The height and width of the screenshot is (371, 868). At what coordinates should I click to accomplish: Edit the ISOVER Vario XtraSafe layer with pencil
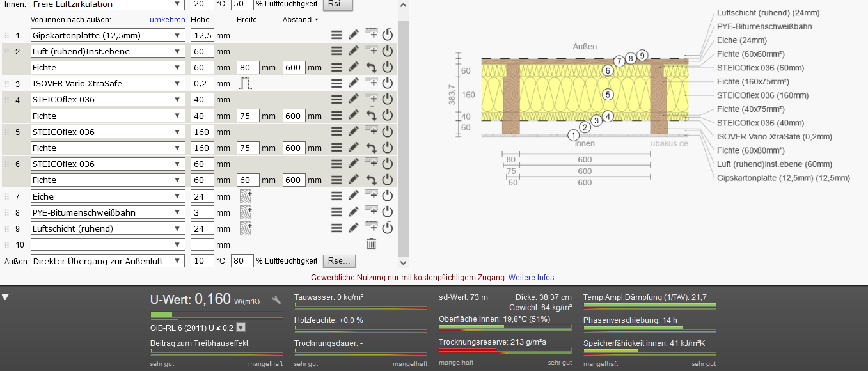[x=354, y=83]
